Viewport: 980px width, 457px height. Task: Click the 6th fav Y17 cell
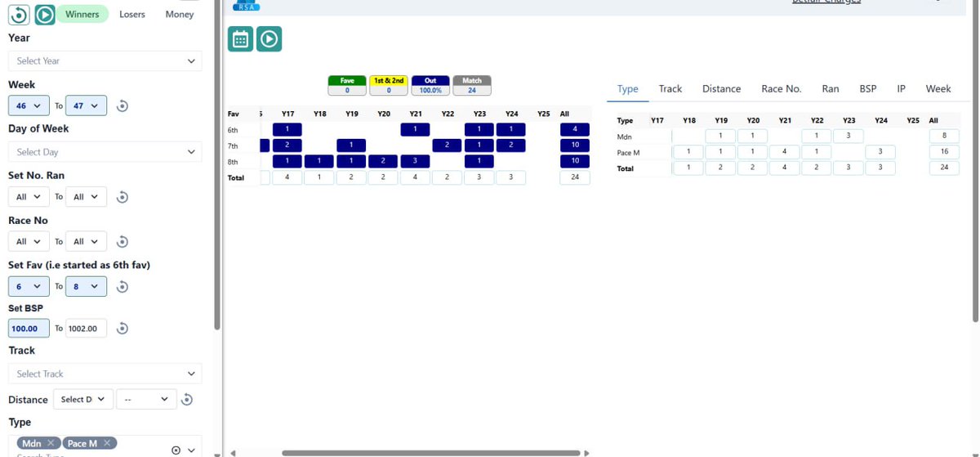tap(287, 129)
